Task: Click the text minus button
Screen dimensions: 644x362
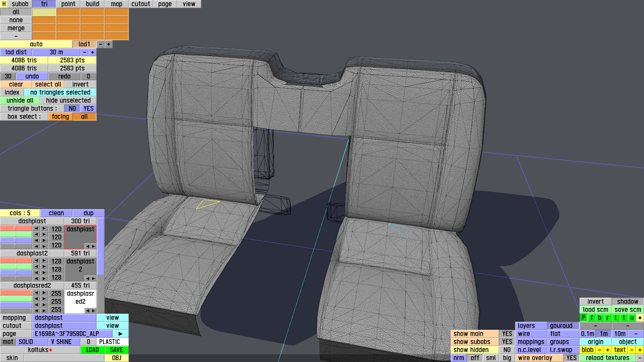Action: pos(632,350)
